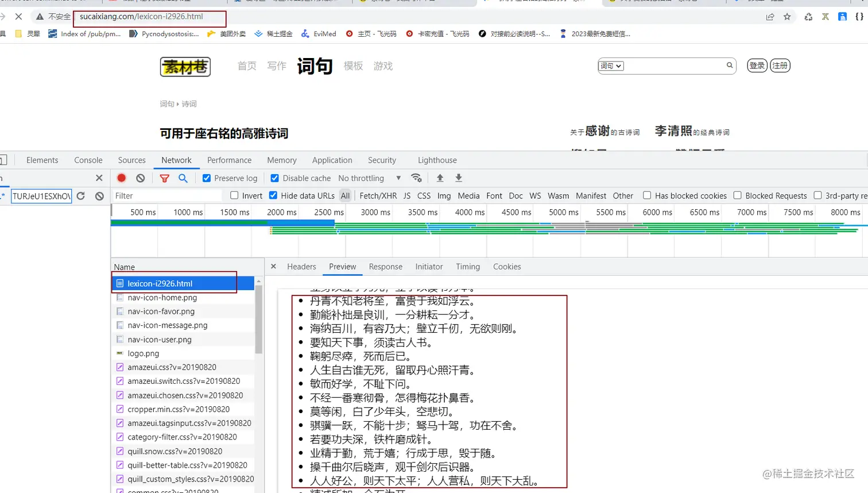Click the network Filter text field
This screenshot has width=868, height=493.
pos(166,196)
